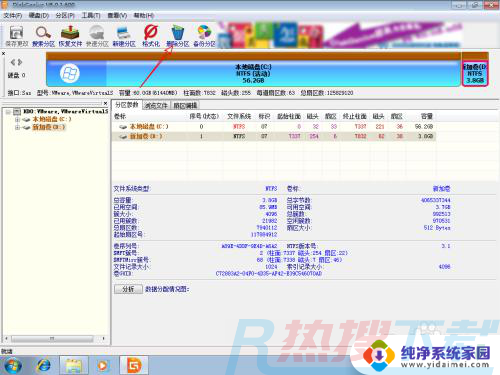500x375 pixels.
Task: Switch to the Browse Files (浏览文件) tab
Action: click(x=156, y=106)
